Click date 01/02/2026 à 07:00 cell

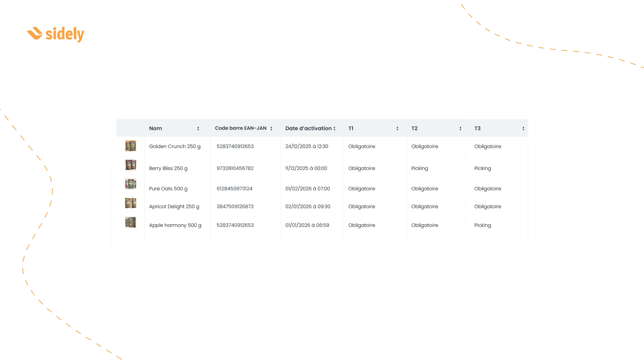coord(308,189)
